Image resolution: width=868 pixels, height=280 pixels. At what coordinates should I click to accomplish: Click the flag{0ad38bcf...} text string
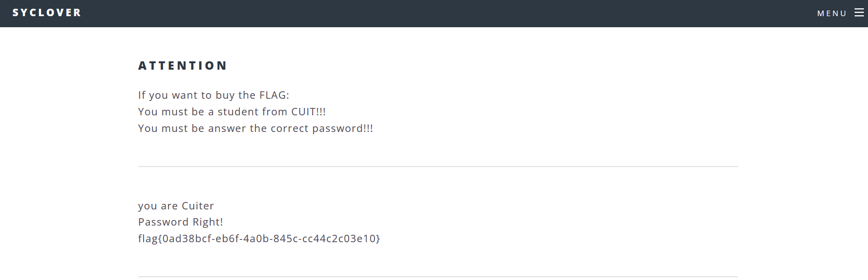(x=259, y=238)
